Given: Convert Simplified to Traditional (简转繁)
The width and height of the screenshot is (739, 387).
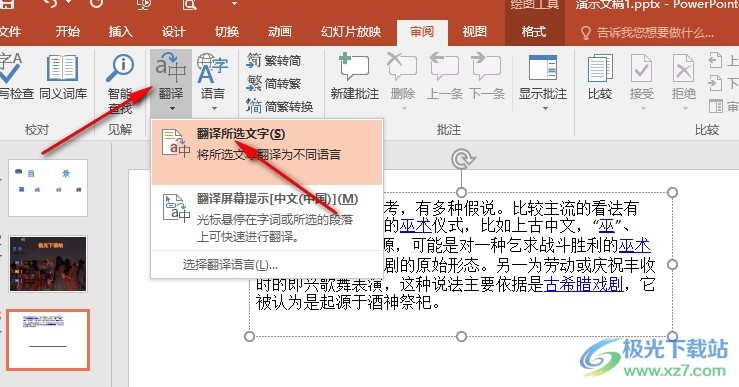Looking at the screenshot, I should click(273, 83).
